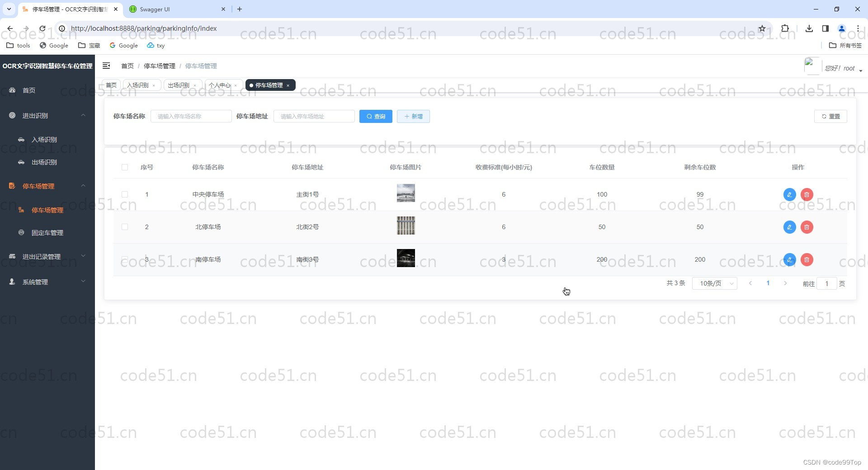Open the user avatar image
Screen dimensions: 868x470
click(812, 66)
